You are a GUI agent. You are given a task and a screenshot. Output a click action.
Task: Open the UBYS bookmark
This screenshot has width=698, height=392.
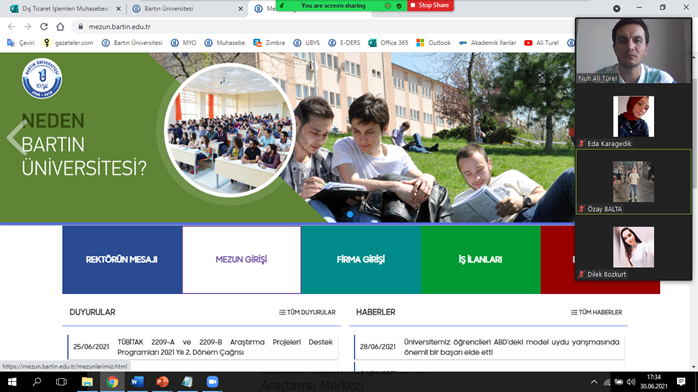307,43
